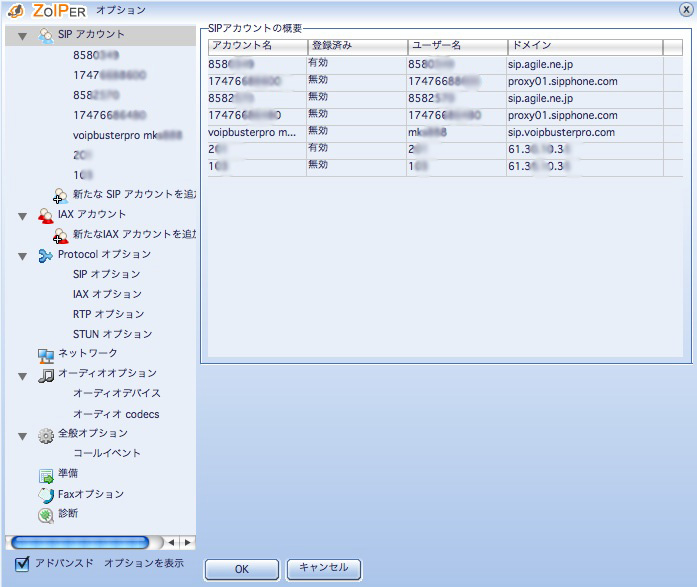This screenshot has width=697, height=587.
Task: Open the 準備 provisioning icon
Action: pos(45,475)
